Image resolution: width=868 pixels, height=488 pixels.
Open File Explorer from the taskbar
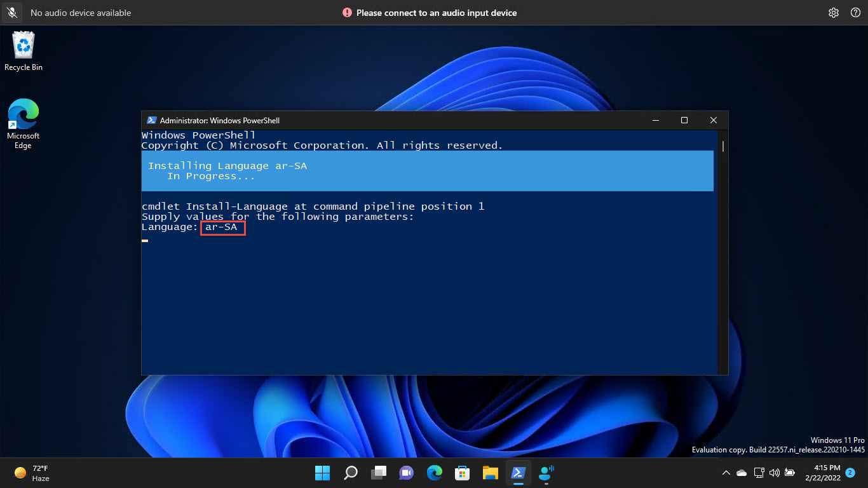(x=490, y=473)
